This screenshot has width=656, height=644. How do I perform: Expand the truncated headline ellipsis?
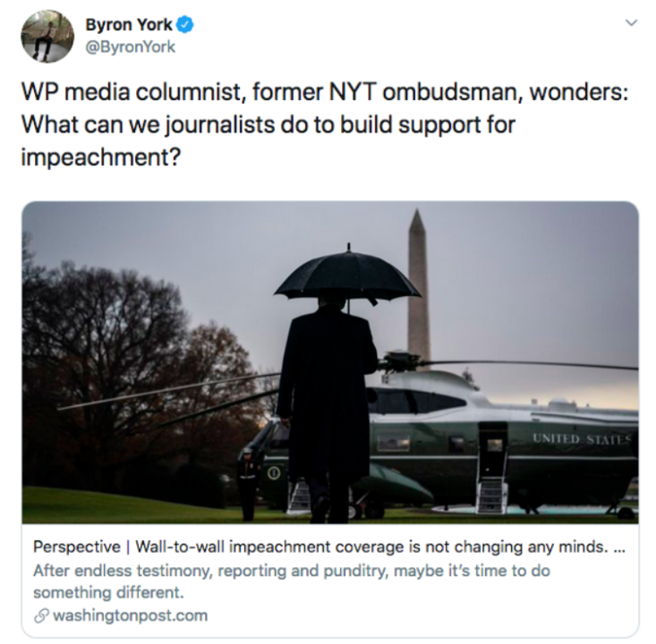[618, 548]
